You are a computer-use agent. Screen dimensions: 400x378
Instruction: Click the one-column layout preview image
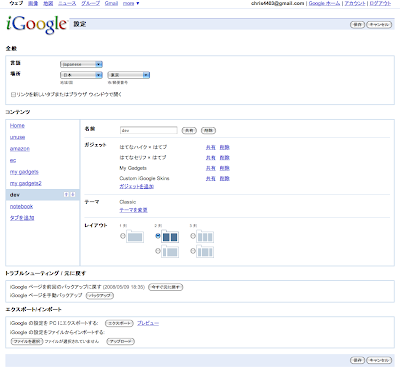point(135,237)
